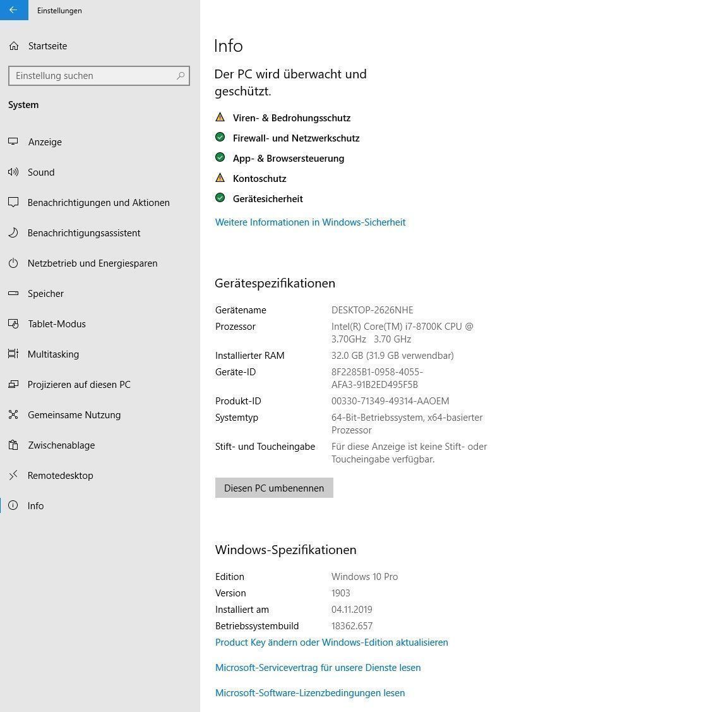This screenshot has height=712, width=728.
Task: Click the Sound speaker icon
Action: [13, 172]
